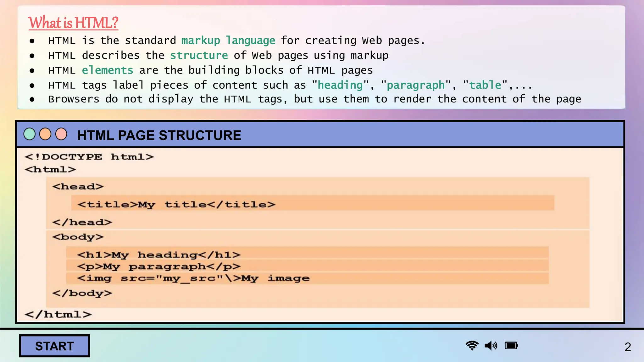
Task: Click the Wi-Fi signal icon
Action: [x=472, y=345]
